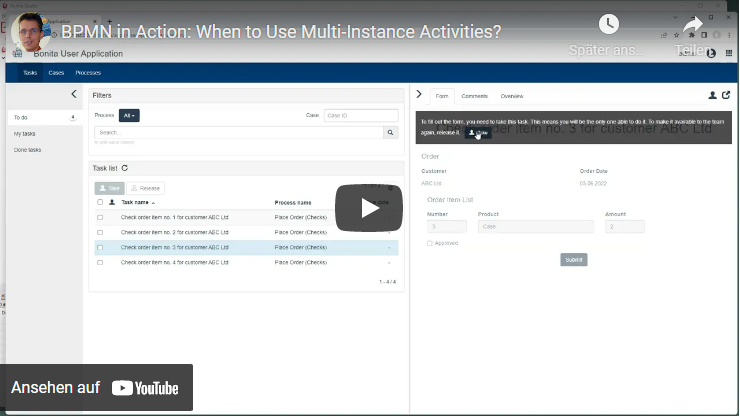Open the Process filter 'All' dropdown
Screen dimensions: 740x416
point(129,115)
